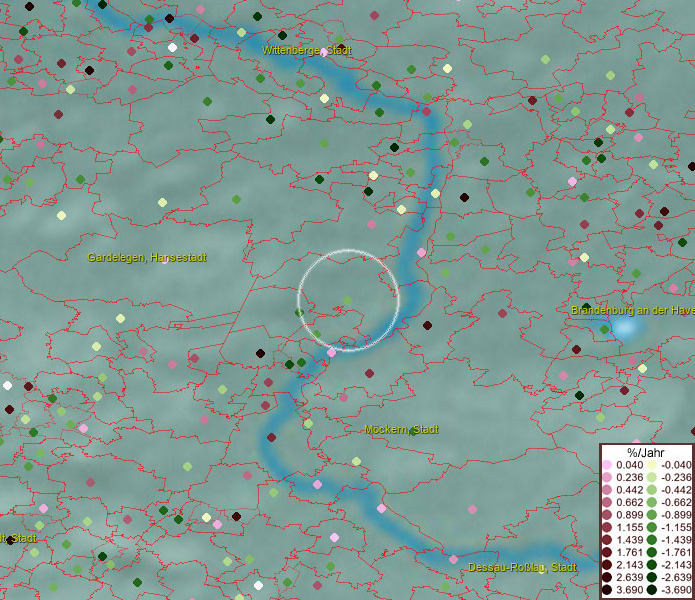Click the 0.442 pink legend swatch

pos(607,491)
